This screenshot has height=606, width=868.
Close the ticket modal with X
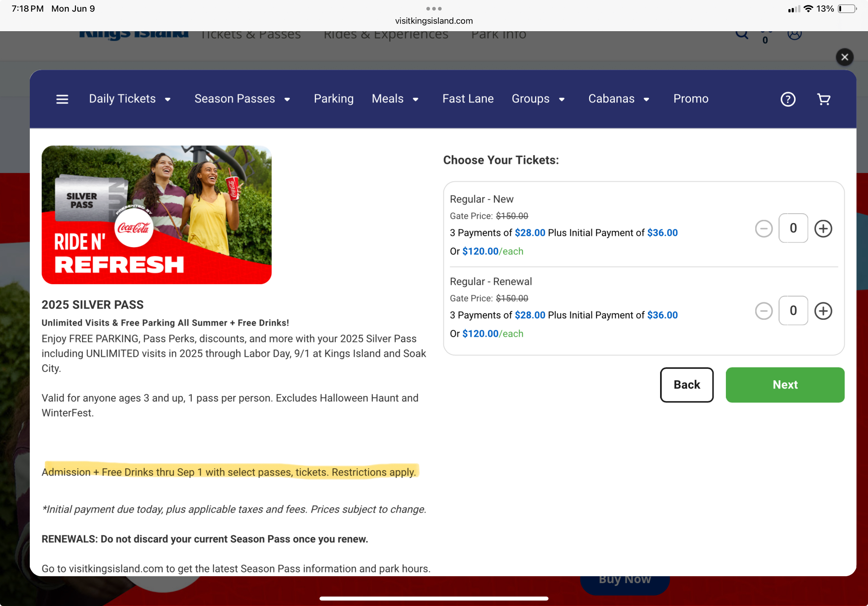pos(845,57)
